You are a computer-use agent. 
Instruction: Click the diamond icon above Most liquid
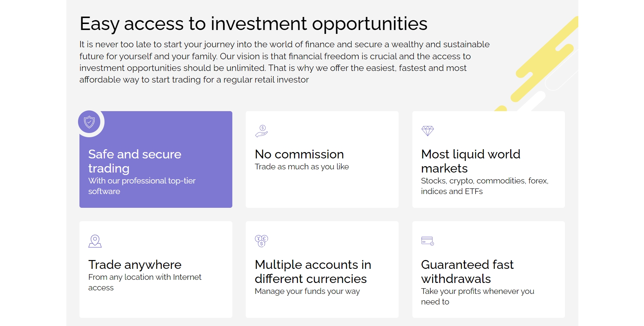click(x=428, y=131)
